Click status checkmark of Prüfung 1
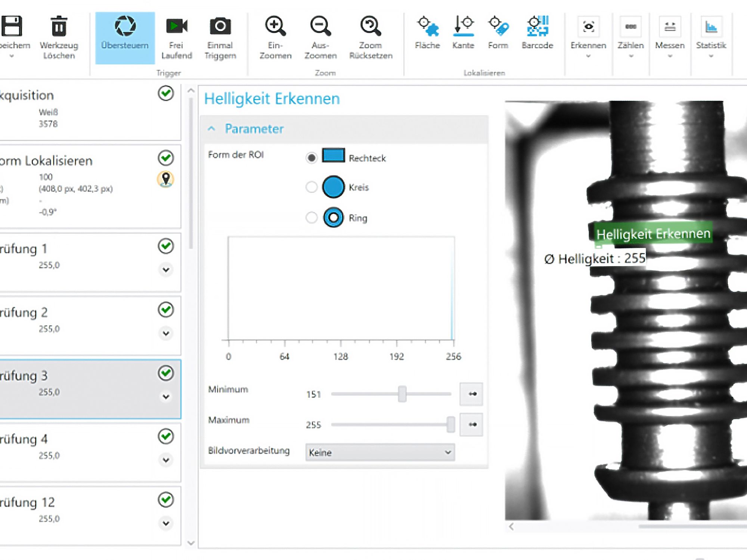Image resolution: width=747 pixels, height=560 pixels. pos(166,246)
